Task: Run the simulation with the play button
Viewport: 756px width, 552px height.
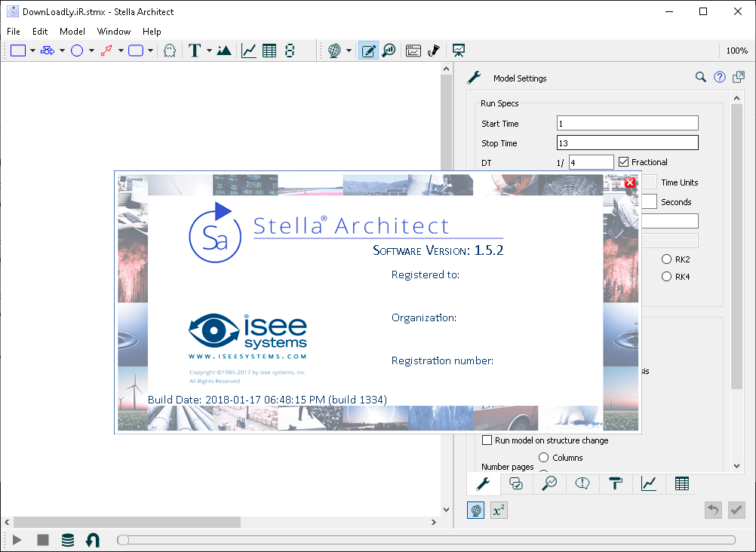Action: click(17, 540)
